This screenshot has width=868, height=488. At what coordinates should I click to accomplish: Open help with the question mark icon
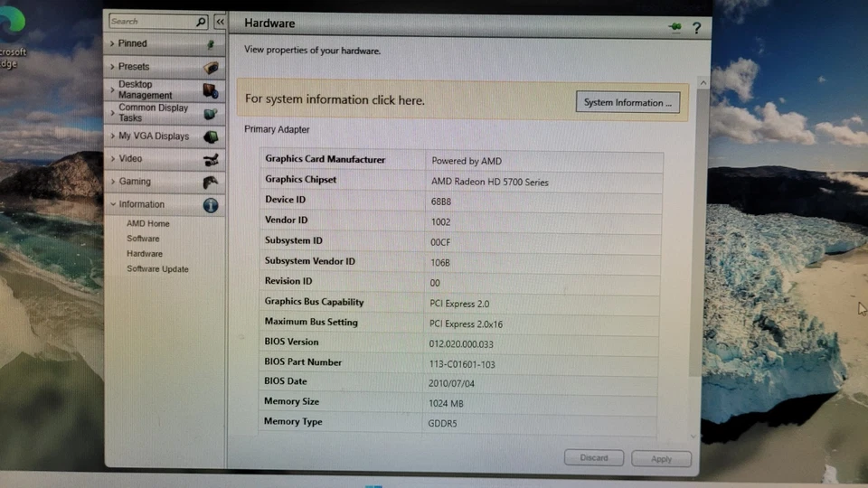[x=696, y=27]
